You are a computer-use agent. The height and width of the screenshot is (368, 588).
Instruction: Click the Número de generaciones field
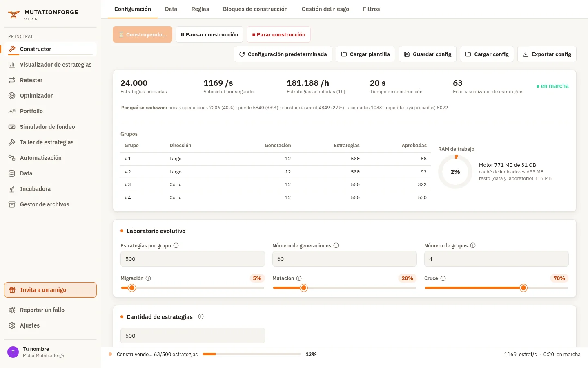pos(345,259)
